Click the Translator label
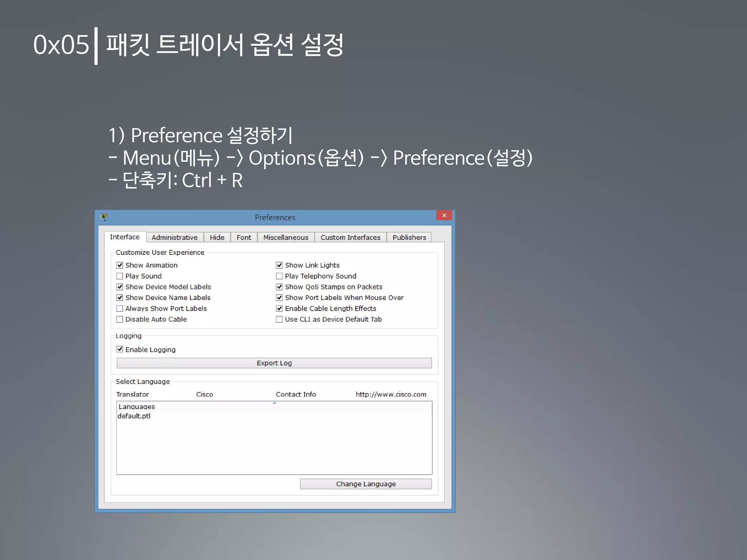 [132, 394]
